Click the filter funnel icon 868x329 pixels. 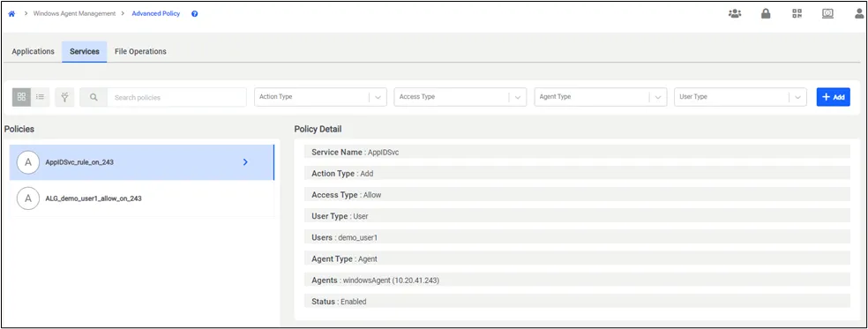point(64,97)
